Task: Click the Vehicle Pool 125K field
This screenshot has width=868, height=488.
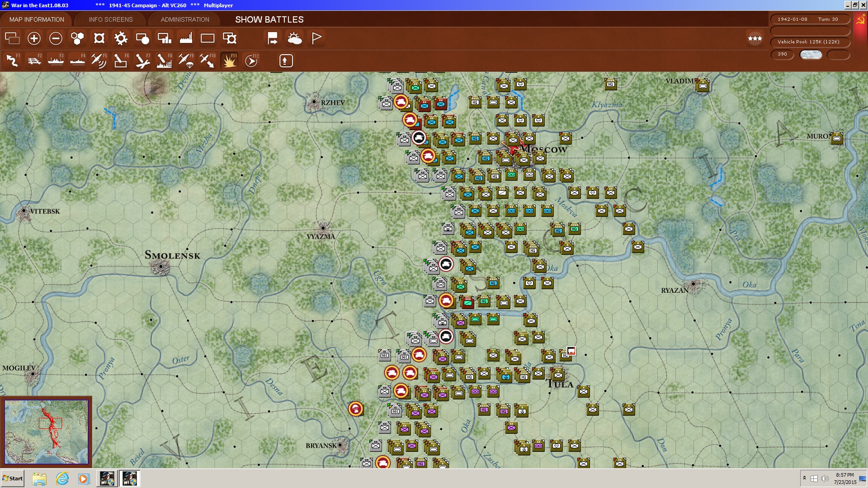Action: 810,42
